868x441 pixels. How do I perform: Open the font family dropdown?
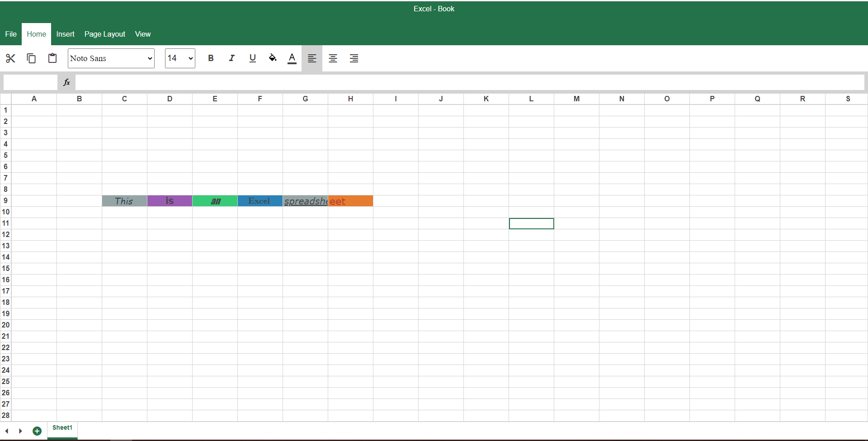pos(111,58)
